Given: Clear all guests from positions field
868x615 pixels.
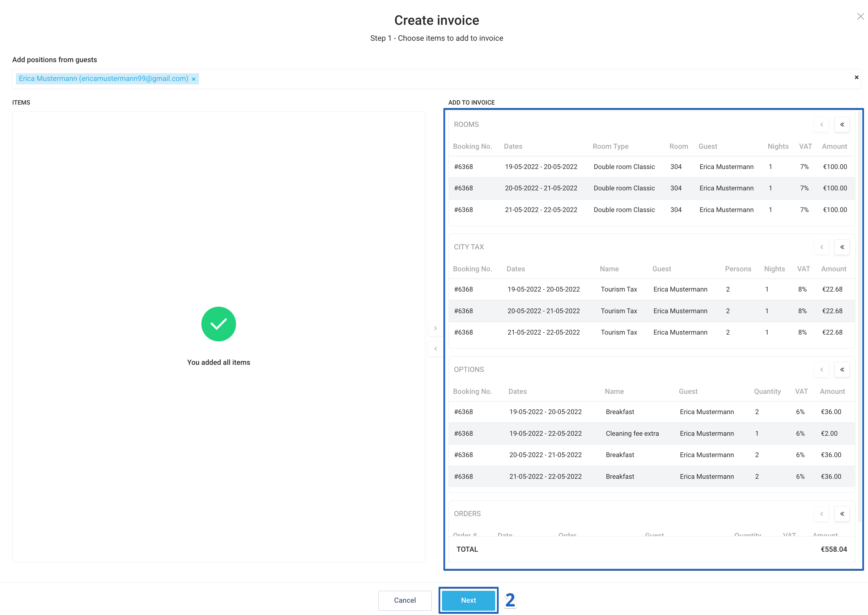Looking at the screenshot, I should (856, 77).
